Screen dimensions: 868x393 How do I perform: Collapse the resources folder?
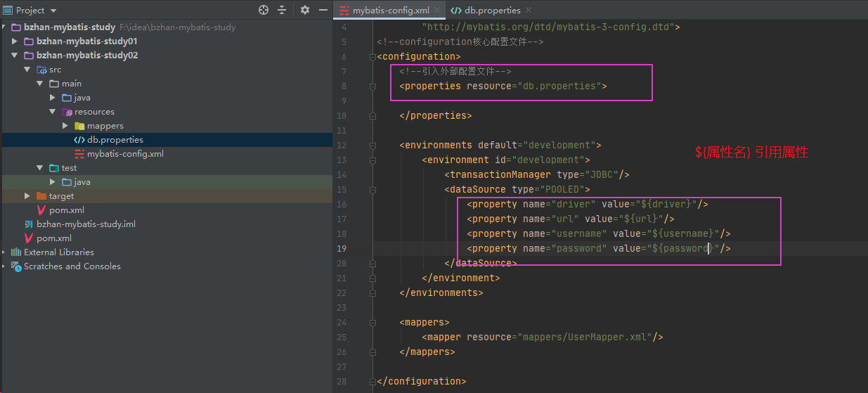[x=53, y=112]
